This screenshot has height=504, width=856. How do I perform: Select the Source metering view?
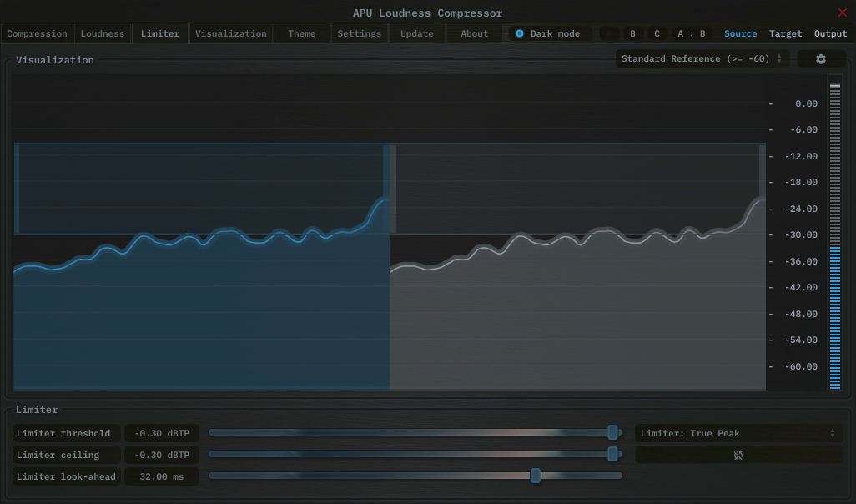click(x=740, y=33)
